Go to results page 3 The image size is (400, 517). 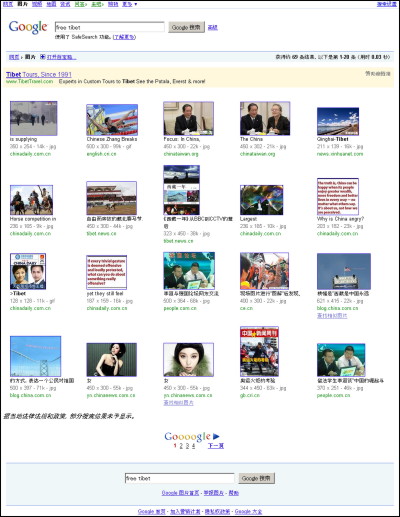pyautogui.click(x=187, y=446)
